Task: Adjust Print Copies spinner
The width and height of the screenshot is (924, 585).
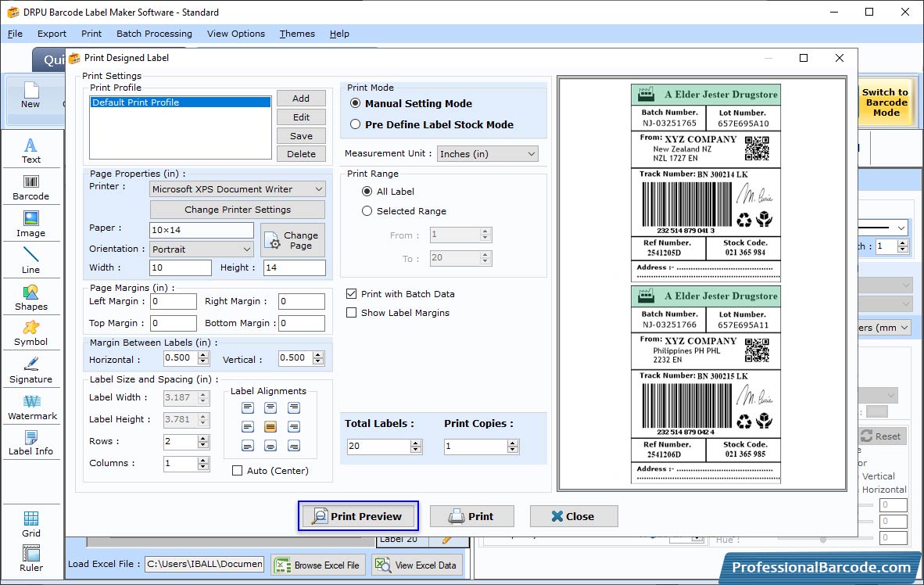Action: tap(514, 447)
